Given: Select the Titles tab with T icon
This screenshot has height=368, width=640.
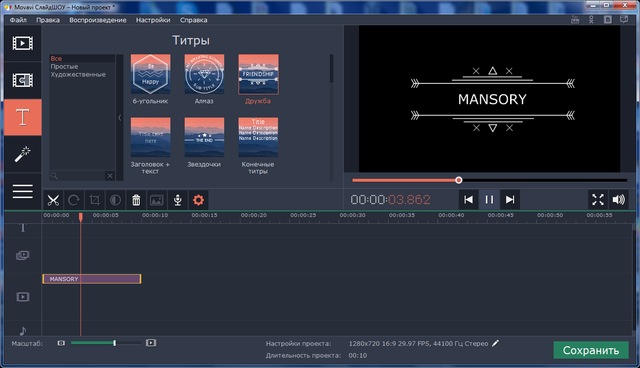Looking at the screenshot, I should pos(23,117).
